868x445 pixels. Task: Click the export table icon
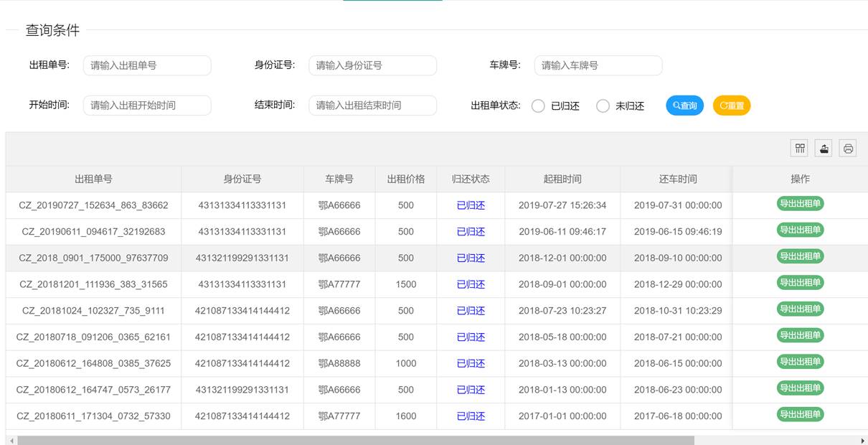824,149
